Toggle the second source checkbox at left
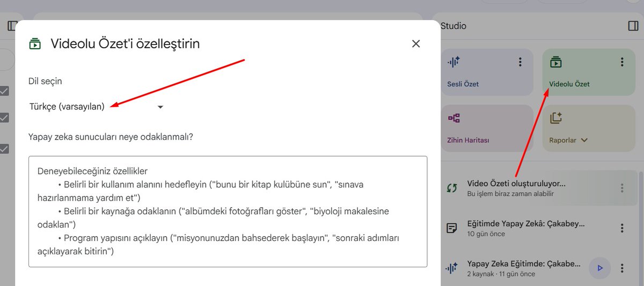 click(x=4, y=118)
